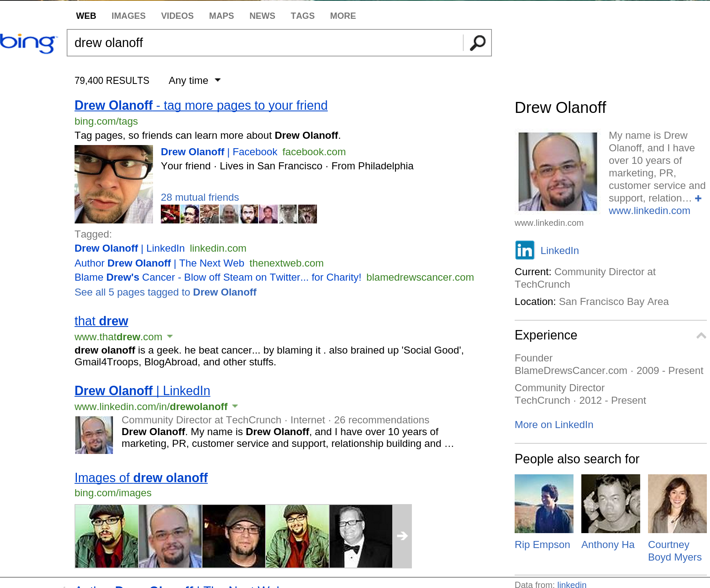Image resolution: width=710 pixels, height=588 pixels.
Task: Switch to the TAGS tab
Action: 302,16
